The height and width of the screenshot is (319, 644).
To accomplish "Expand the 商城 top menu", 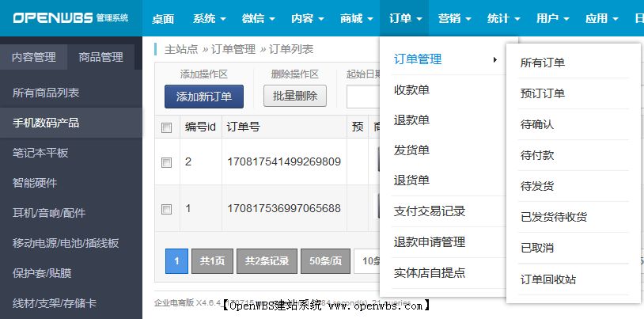I will coord(356,18).
